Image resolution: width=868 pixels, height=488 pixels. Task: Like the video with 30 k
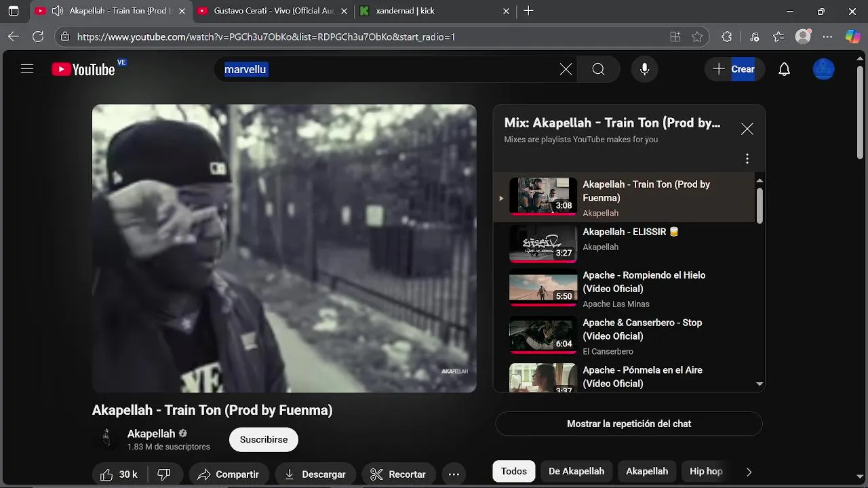(119, 474)
